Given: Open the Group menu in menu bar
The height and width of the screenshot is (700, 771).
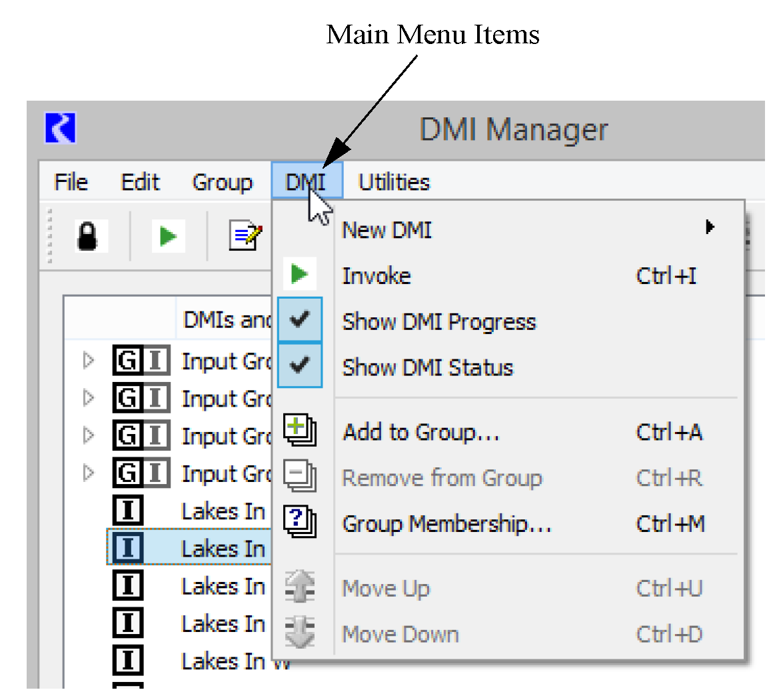Looking at the screenshot, I should coord(222,182).
